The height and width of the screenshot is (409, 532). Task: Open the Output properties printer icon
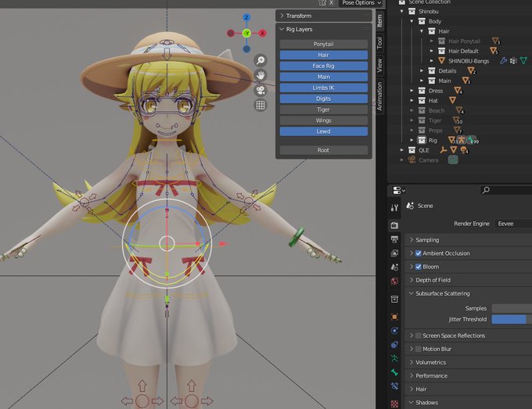394,239
